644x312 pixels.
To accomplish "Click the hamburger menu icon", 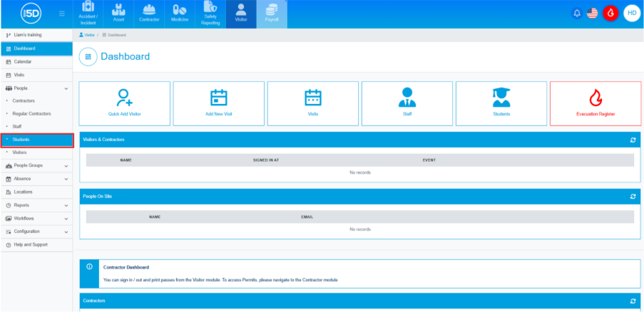I will click(x=62, y=14).
